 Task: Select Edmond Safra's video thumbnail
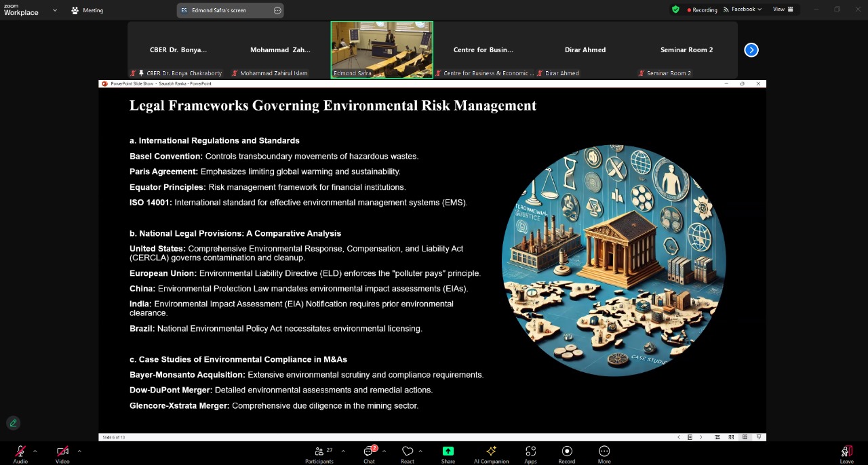pyautogui.click(x=382, y=49)
